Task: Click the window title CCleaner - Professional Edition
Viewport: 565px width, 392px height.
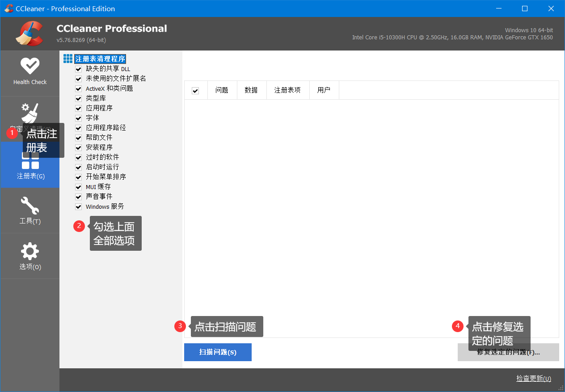Action: 65,8
